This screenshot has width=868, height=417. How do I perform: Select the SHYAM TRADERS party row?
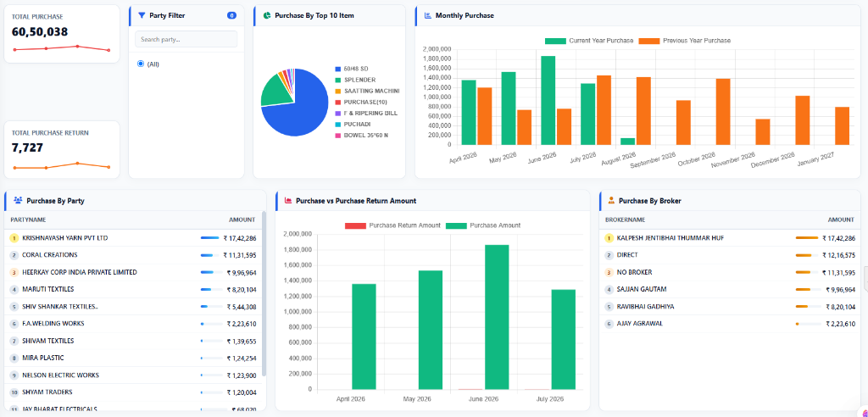(133, 392)
